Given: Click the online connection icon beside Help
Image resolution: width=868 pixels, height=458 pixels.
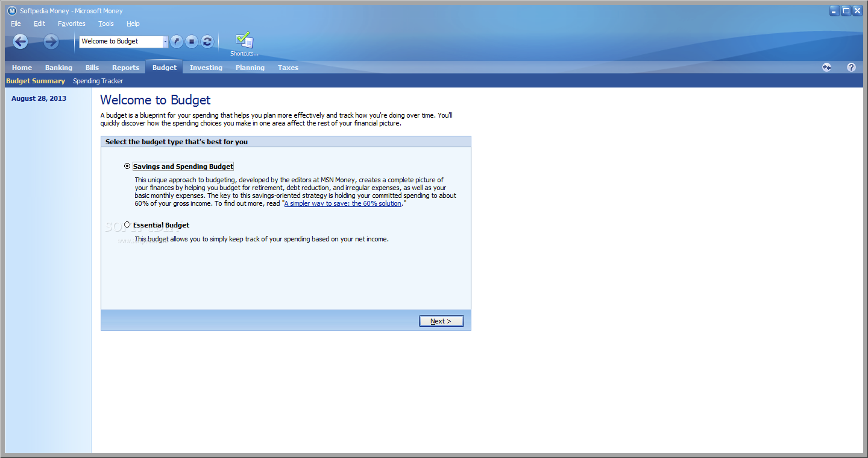Looking at the screenshot, I should 826,68.
